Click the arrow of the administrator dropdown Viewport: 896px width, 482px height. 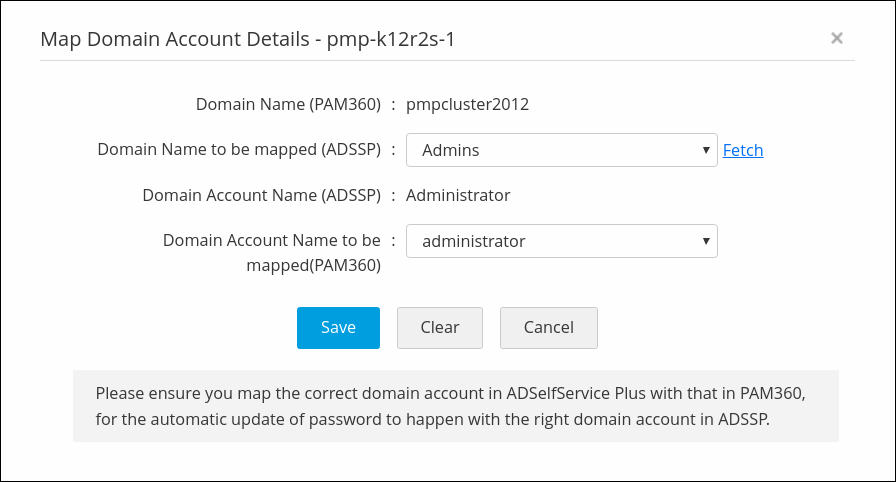tap(706, 241)
